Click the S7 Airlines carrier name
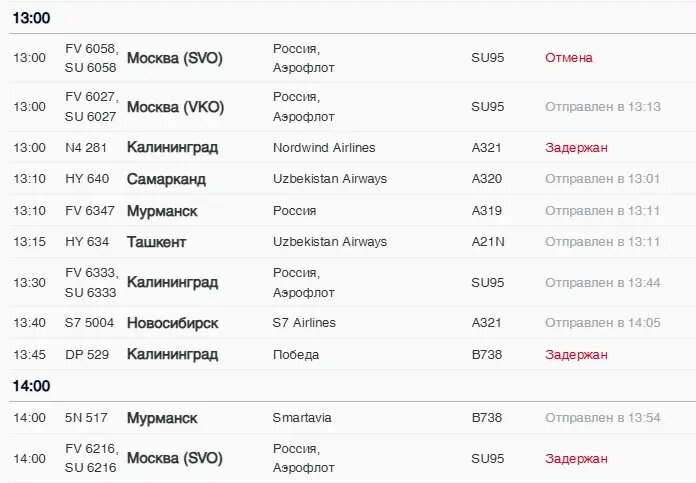The width and height of the screenshot is (696, 483). tap(303, 323)
